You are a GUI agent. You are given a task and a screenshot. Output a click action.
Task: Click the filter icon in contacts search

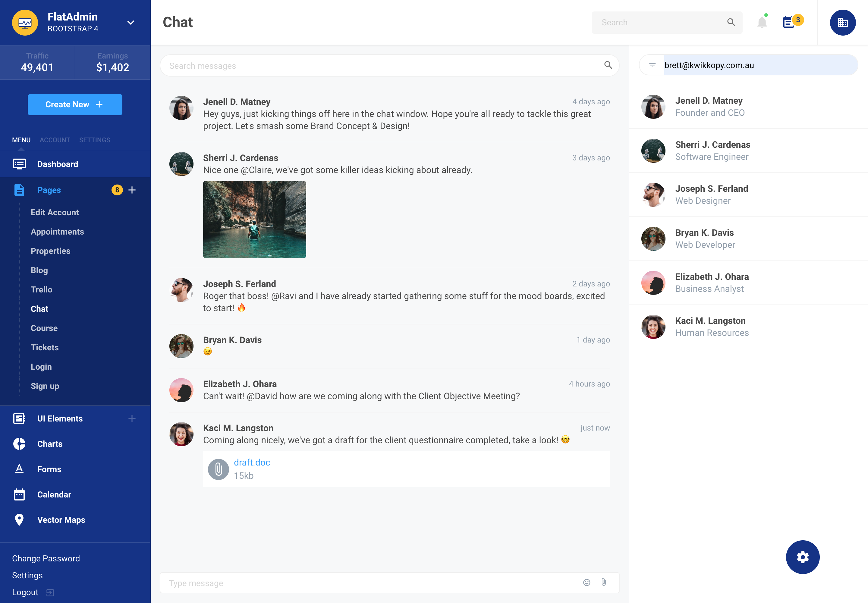coord(652,65)
